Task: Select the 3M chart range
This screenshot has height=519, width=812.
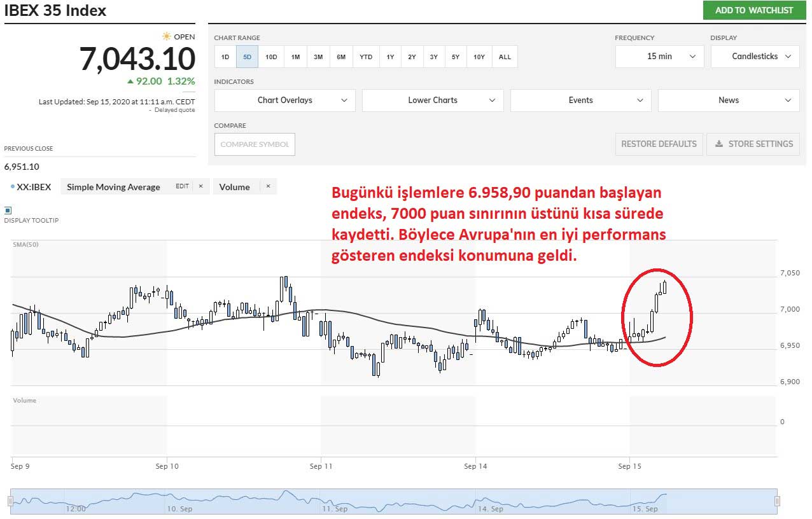Action: [x=318, y=57]
